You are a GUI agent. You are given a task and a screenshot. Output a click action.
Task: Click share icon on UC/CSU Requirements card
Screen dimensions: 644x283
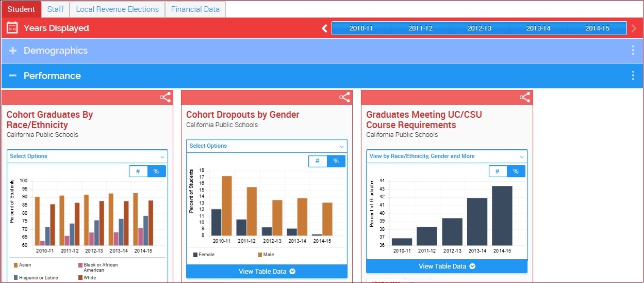click(x=524, y=97)
